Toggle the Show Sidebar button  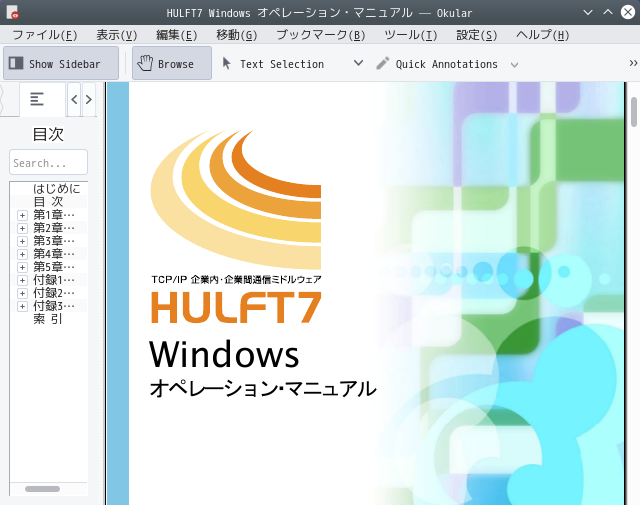point(61,63)
